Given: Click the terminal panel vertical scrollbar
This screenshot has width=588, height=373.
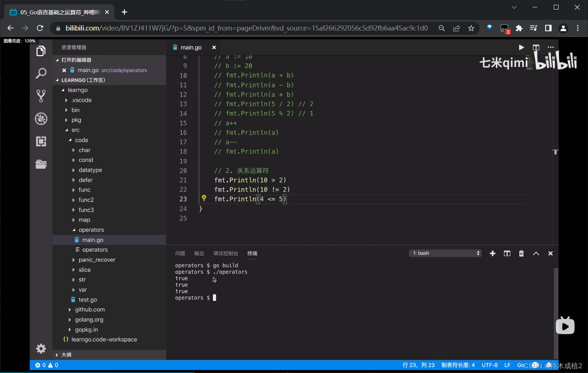Looking at the screenshot, I should tap(556, 313).
